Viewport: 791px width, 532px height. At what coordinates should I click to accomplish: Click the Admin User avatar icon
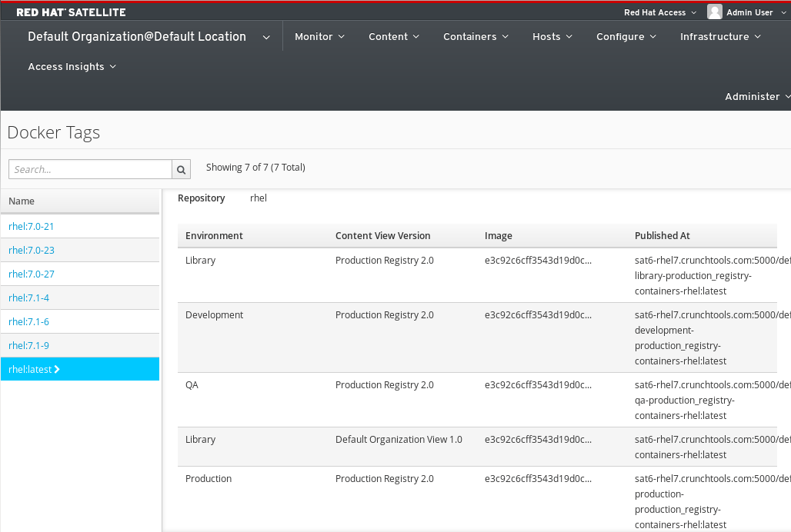click(x=714, y=12)
